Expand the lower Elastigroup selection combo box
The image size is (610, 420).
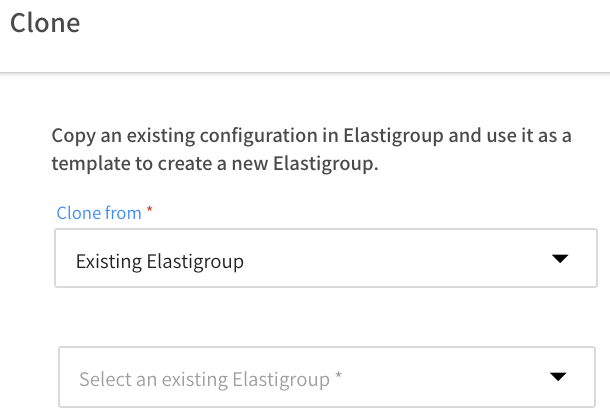pyautogui.click(x=328, y=377)
